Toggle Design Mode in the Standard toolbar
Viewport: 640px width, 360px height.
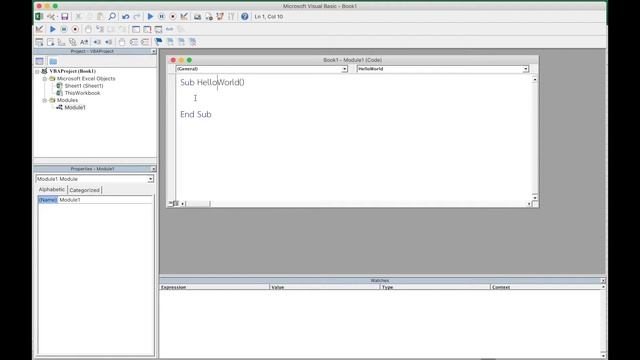pos(184,17)
